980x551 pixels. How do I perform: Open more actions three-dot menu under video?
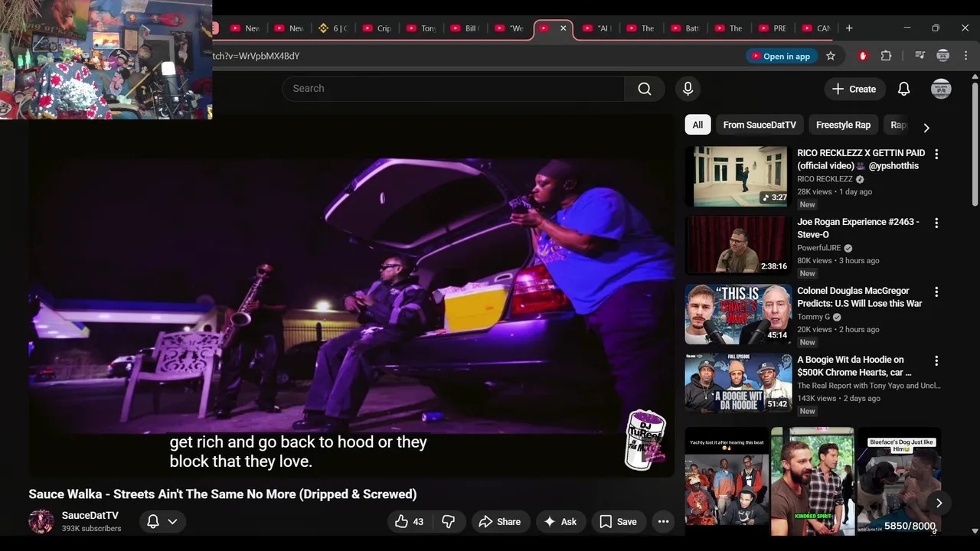664,522
